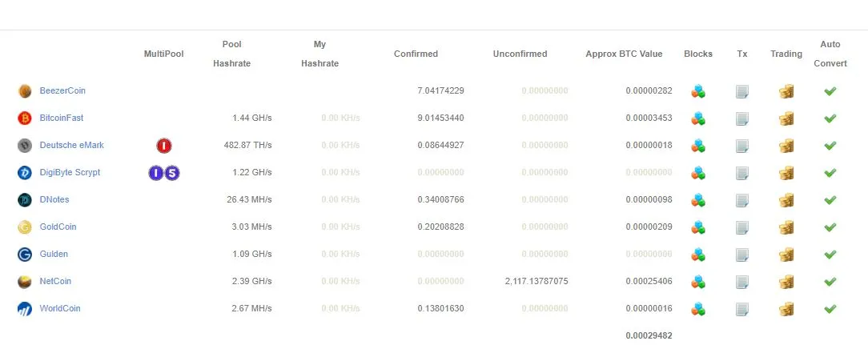Viewport: 868px width, 345px height.
Task: Toggle Auto Convert checkmark for DigiByte Scrypt
Action: pyautogui.click(x=830, y=173)
